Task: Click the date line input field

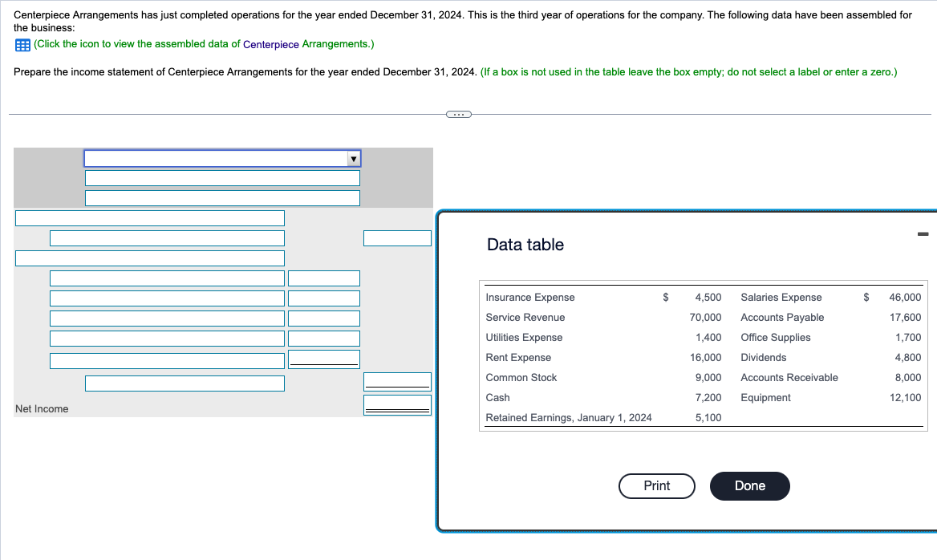Action: click(222, 197)
